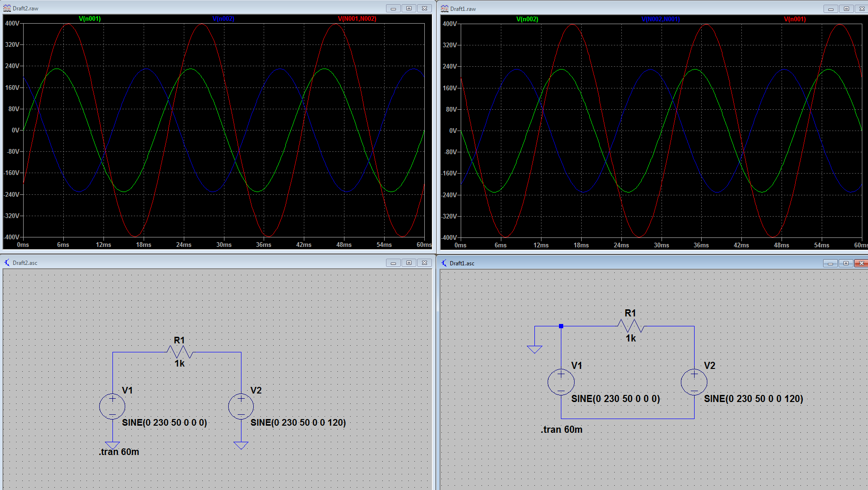
Task: Click SINE(0 230 50 0 0 120) in Draft1.asc
Action: [x=754, y=399]
